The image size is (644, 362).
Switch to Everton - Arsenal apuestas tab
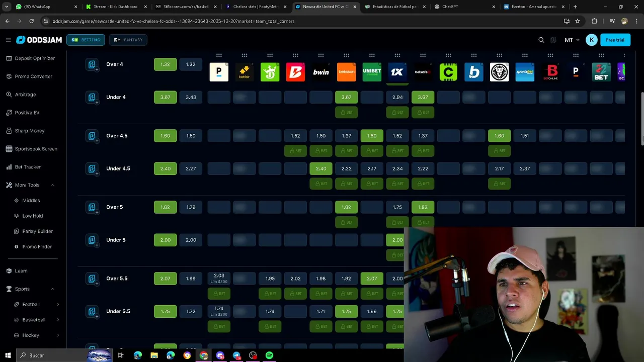click(534, 7)
